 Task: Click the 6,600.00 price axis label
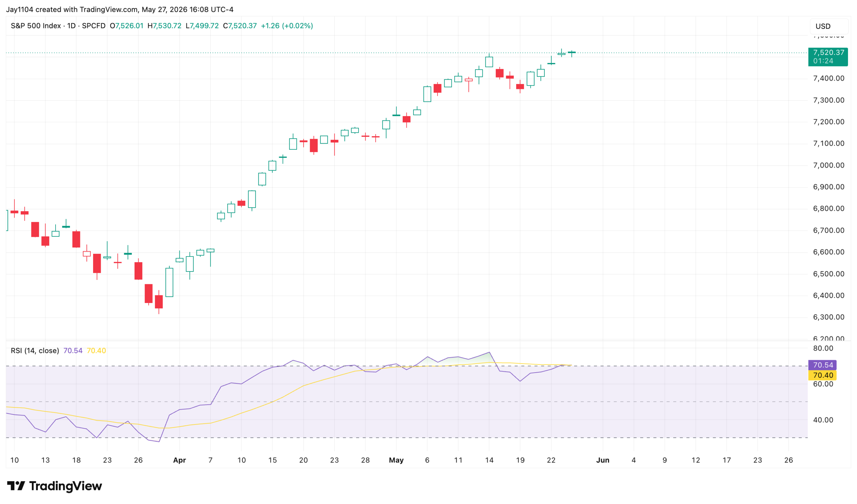[x=829, y=252]
